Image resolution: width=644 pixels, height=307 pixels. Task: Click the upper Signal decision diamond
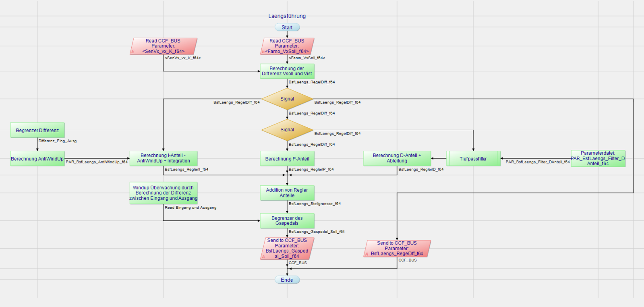tap(287, 99)
